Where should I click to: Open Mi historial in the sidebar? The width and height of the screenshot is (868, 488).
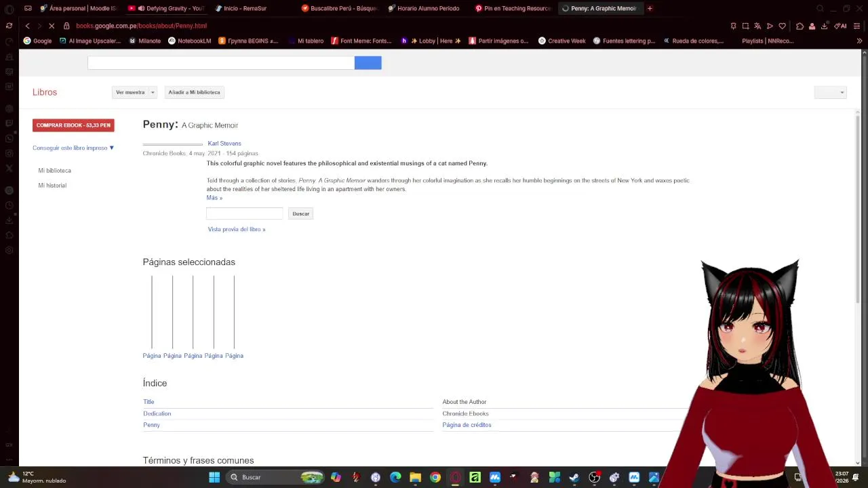(52, 186)
